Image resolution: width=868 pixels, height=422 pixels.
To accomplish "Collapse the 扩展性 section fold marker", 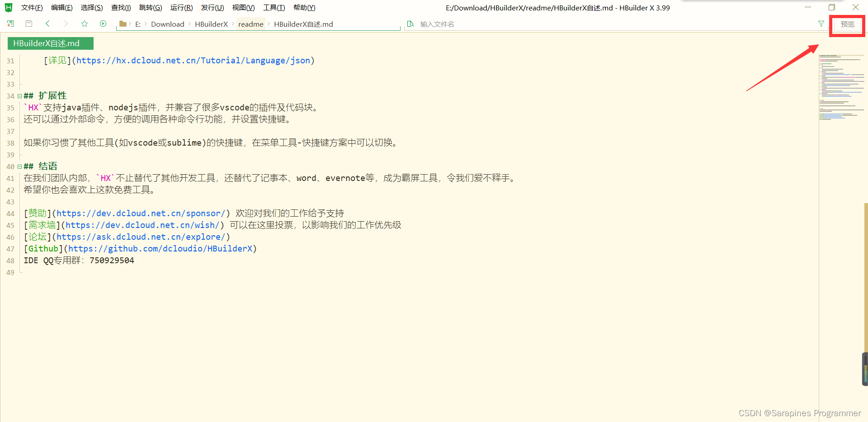I will [19, 96].
